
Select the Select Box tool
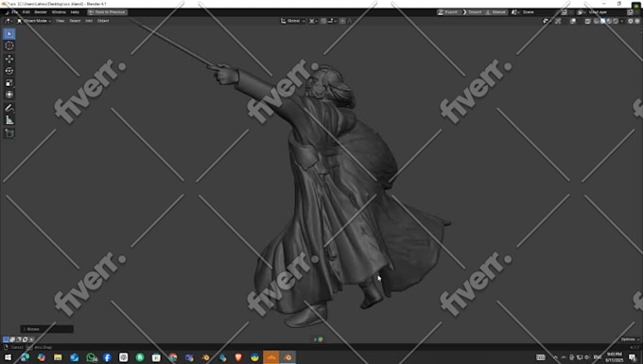pos(9,34)
